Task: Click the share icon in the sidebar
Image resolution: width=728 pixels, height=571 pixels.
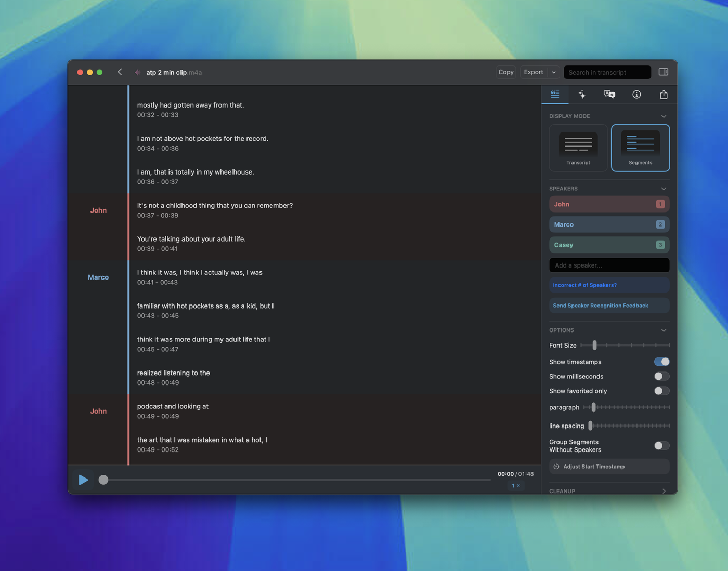Action: pyautogui.click(x=664, y=95)
